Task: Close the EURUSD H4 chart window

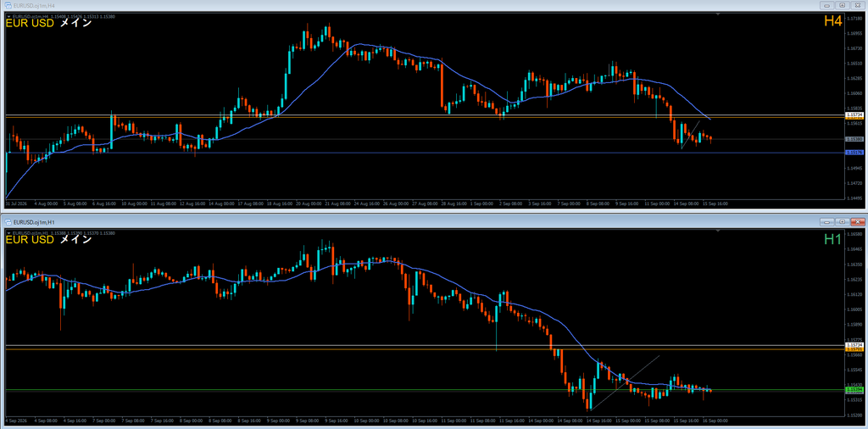Action: 857,5
